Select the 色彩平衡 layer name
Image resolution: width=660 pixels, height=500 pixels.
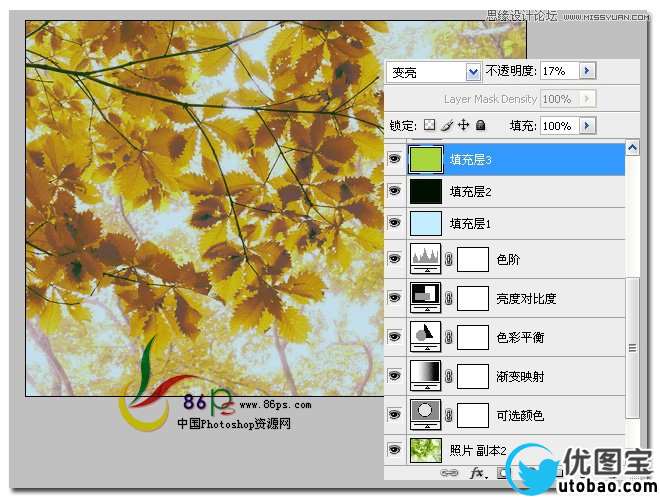(x=520, y=337)
